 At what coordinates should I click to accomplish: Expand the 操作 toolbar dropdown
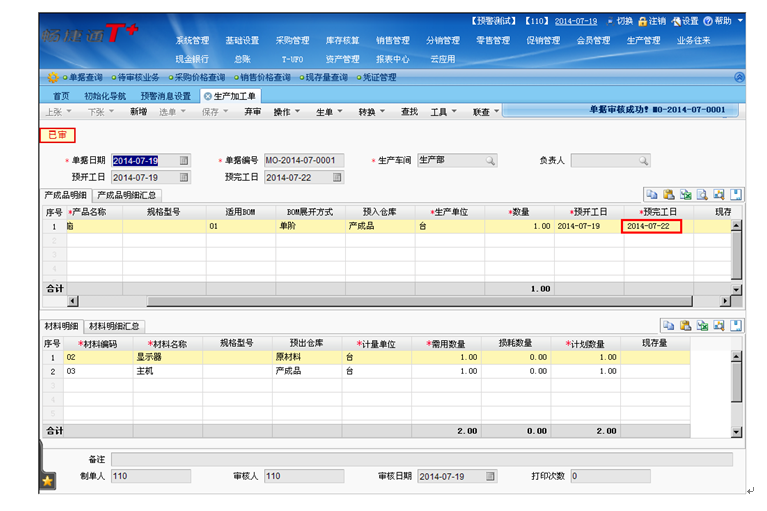287,112
